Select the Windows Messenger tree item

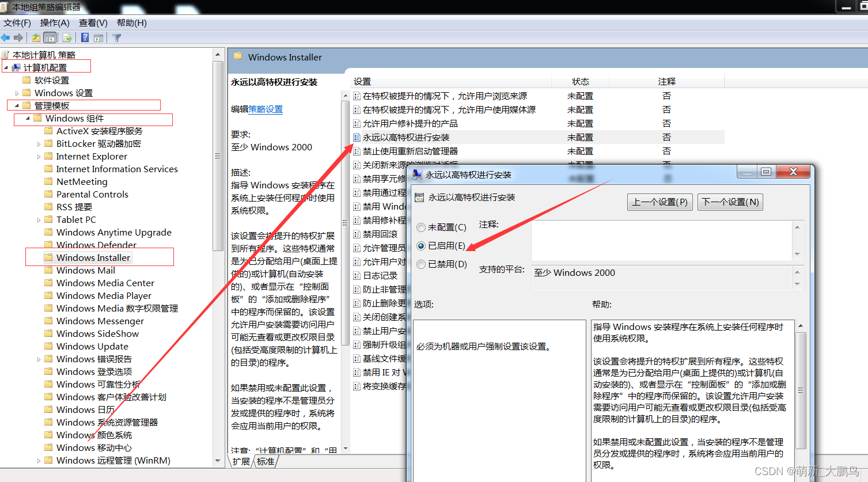(100, 321)
